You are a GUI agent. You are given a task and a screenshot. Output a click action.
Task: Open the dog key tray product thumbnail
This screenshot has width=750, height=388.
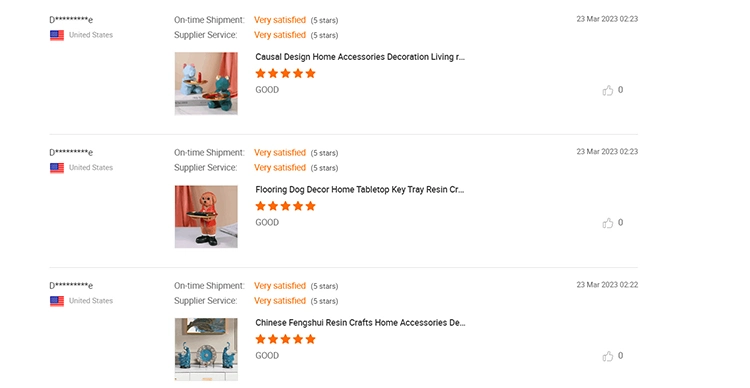pyautogui.click(x=206, y=217)
